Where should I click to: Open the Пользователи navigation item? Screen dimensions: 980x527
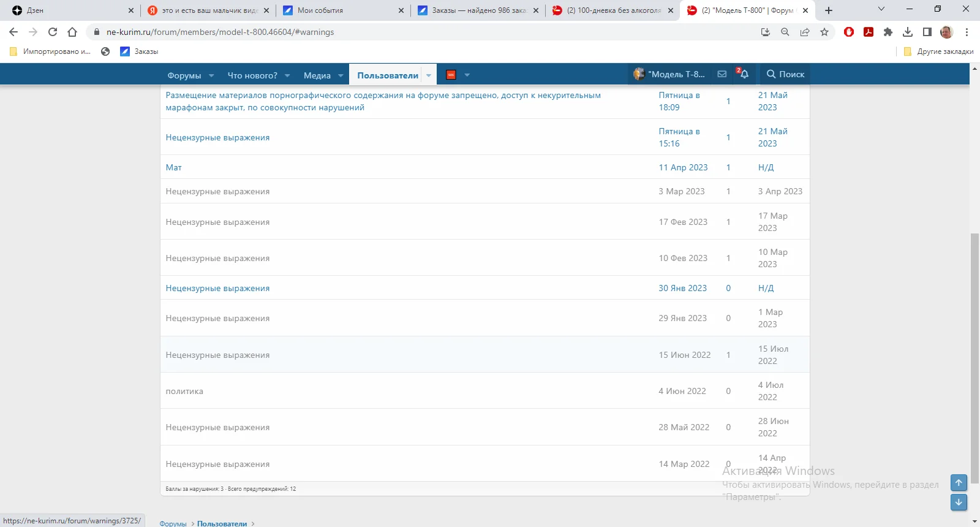coord(388,75)
